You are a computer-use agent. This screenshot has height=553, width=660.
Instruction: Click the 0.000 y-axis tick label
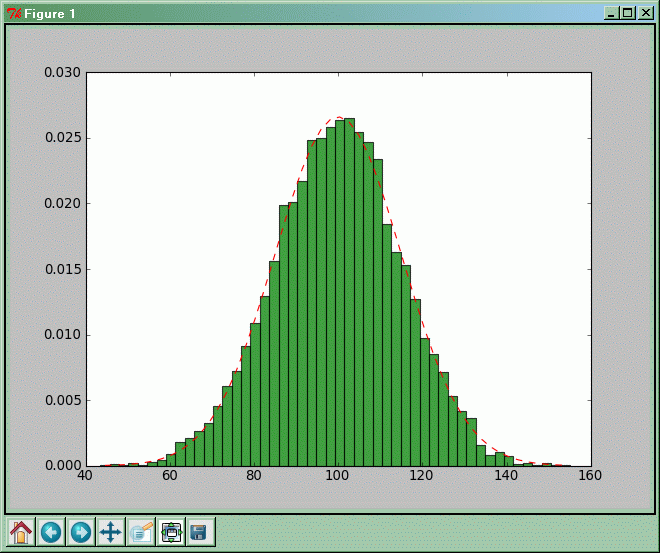tap(63, 466)
